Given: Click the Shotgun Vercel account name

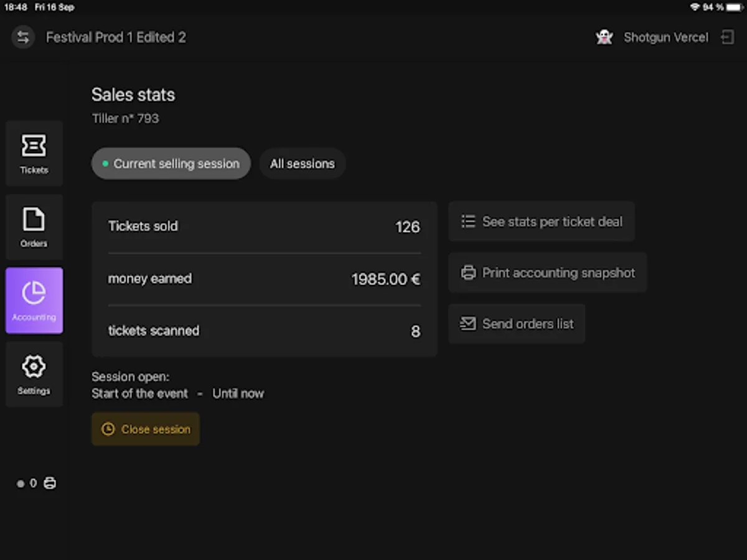Looking at the screenshot, I should [665, 37].
